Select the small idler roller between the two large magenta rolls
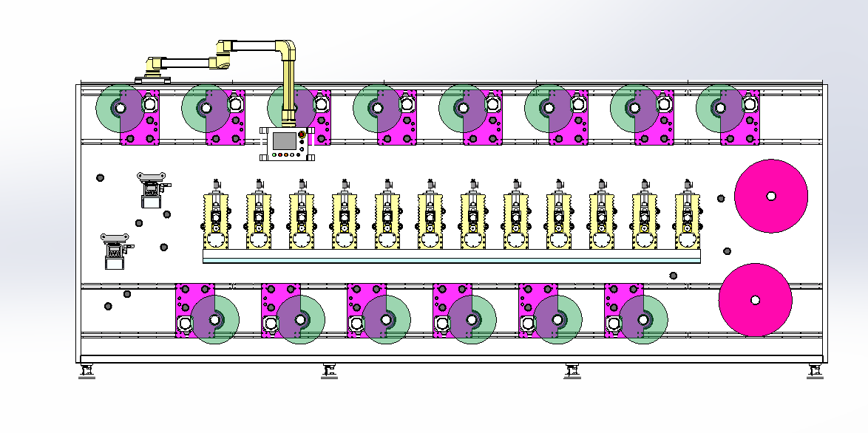Screen dimensions: 868x433 (728, 251)
